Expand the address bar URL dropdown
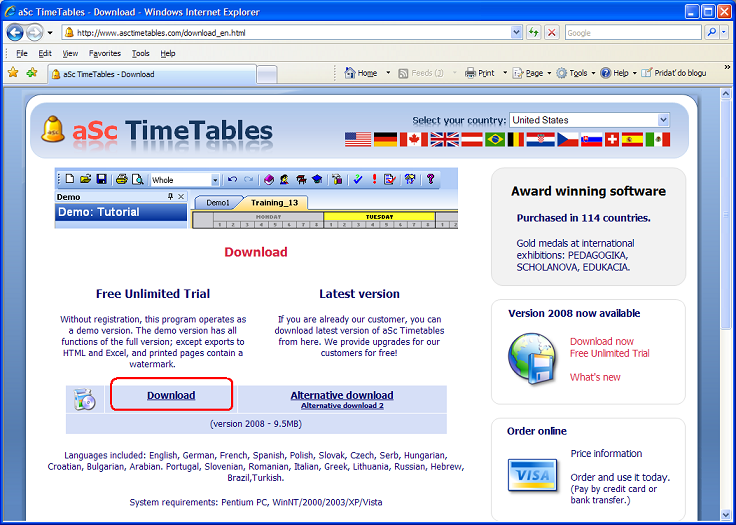The width and height of the screenshot is (736, 525). click(516, 32)
